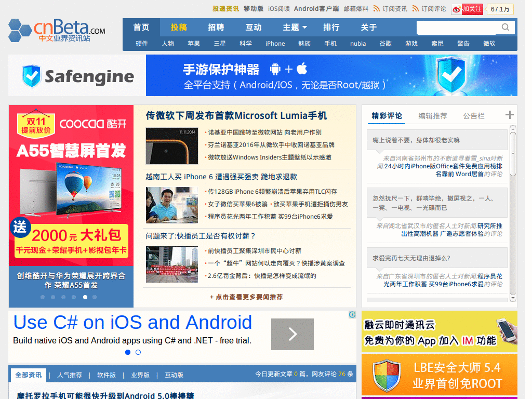
Task: Select the 人气推荐 tab
Action: point(70,375)
